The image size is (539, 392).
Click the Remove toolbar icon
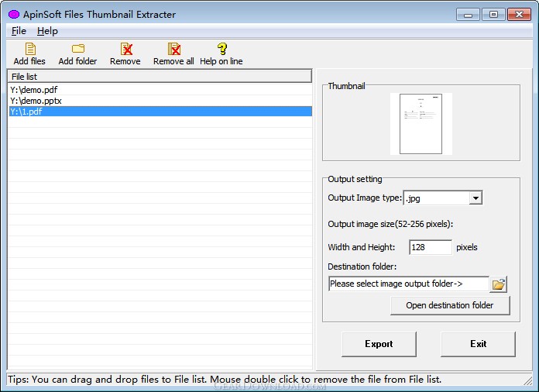(x=125, y=54)
